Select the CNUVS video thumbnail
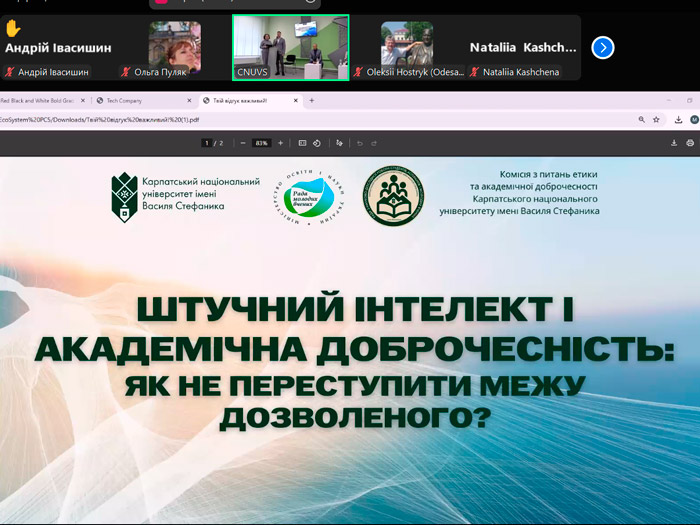Screen dimensions: 700x525 (x=290, y=46)
